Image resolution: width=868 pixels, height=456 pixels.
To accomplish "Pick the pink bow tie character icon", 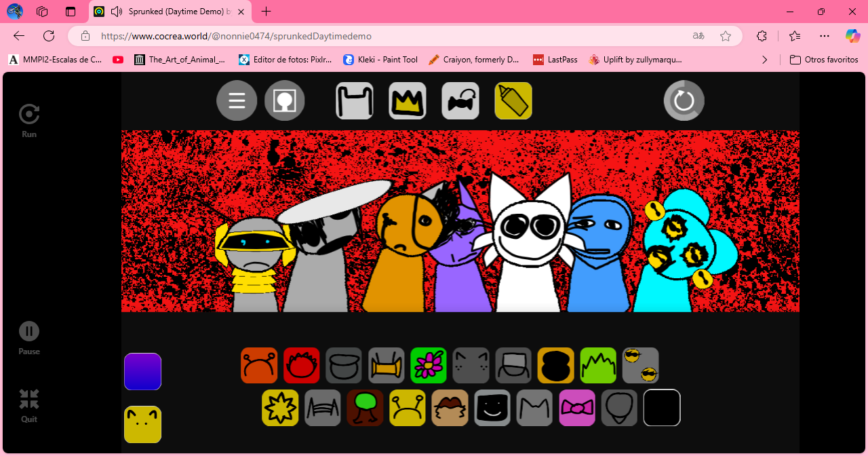I will tap(577, 408).
